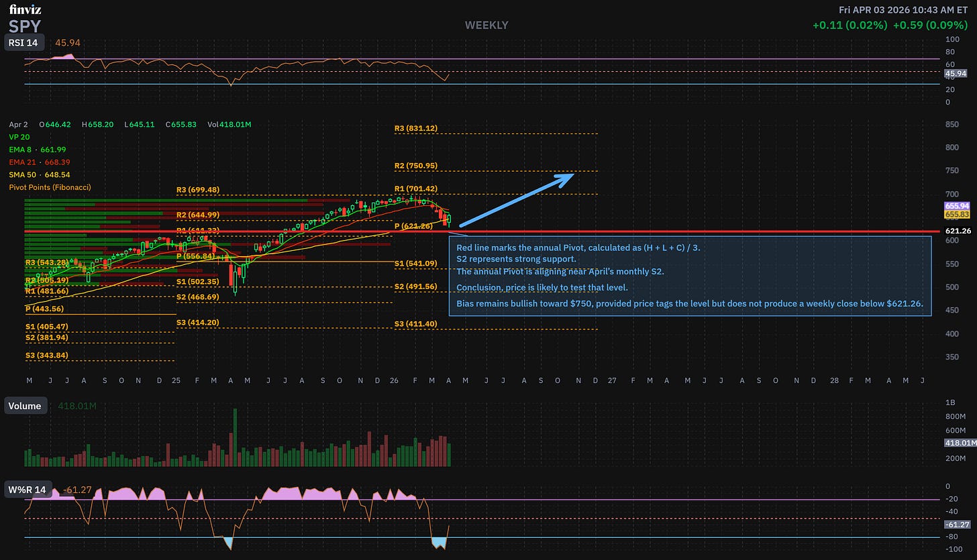
Task: Select the EMA 8 legend entry
Action: [38, 150]
